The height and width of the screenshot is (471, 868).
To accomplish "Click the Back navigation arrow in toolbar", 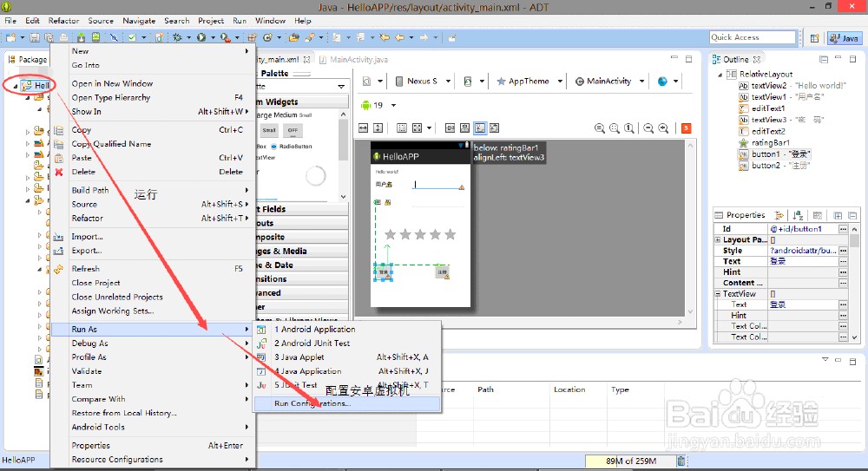I will tap(399, 37).
